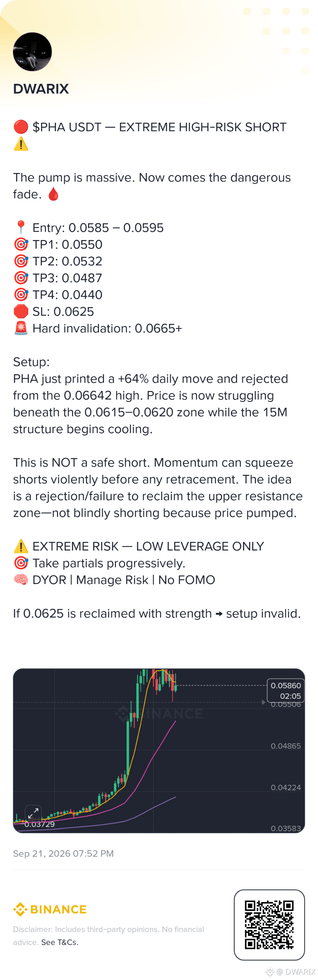Click the red circle emoji in headline

pyautogui.click(x=21, y=127)
